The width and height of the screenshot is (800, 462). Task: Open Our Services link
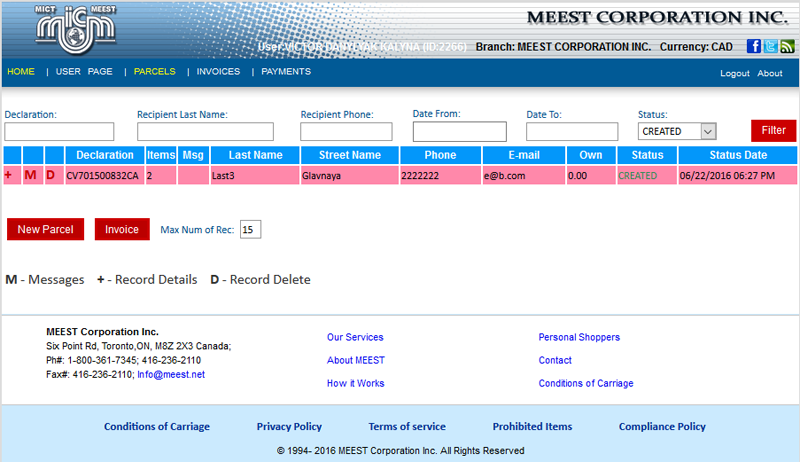click(x=355, y=337)
